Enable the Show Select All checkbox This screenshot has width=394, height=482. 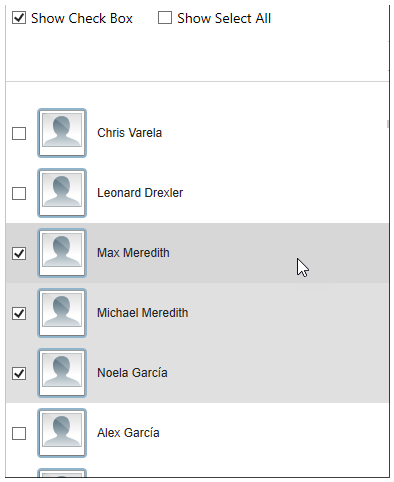[165, 18]
